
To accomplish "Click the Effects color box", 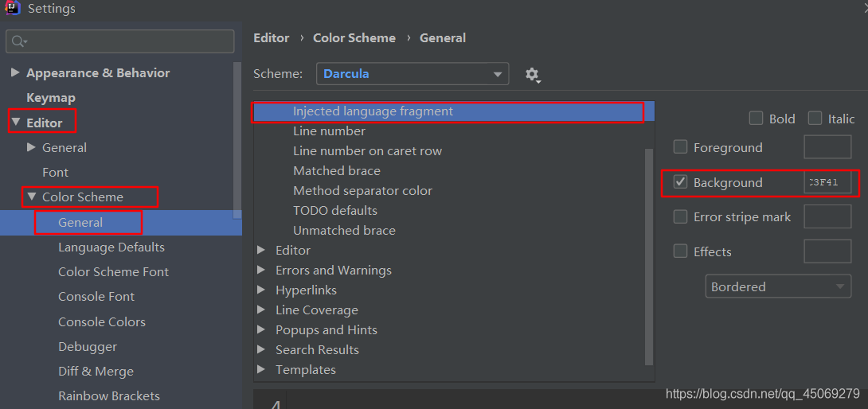I will click(x=827, y=251).
